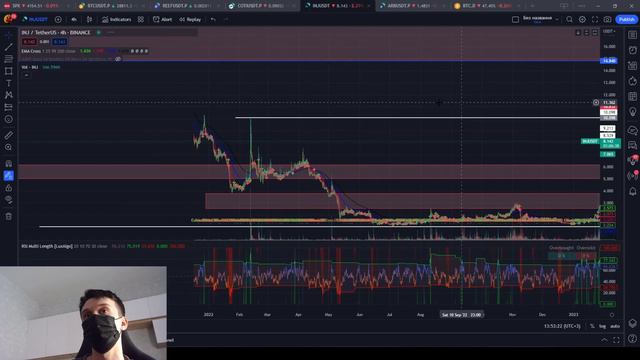Select the ruler Measure tool
The image size is (640, 360).
9,135
